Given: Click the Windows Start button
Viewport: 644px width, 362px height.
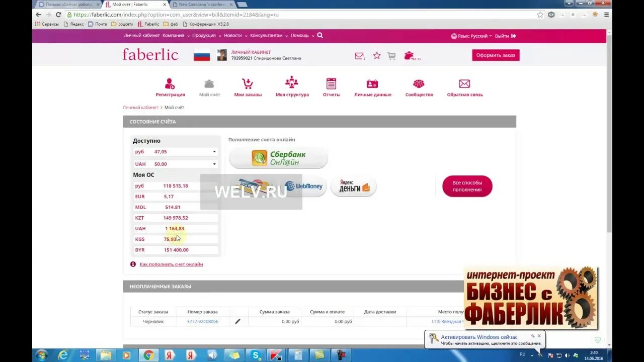Looking at the screenshot, I should click(42, 355).
